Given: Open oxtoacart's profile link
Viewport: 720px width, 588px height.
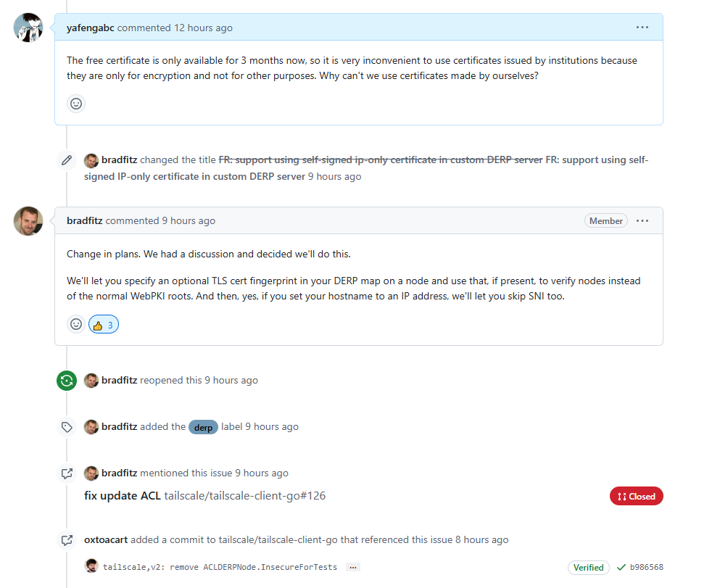Looking at the screenshot, I should 106,540.
